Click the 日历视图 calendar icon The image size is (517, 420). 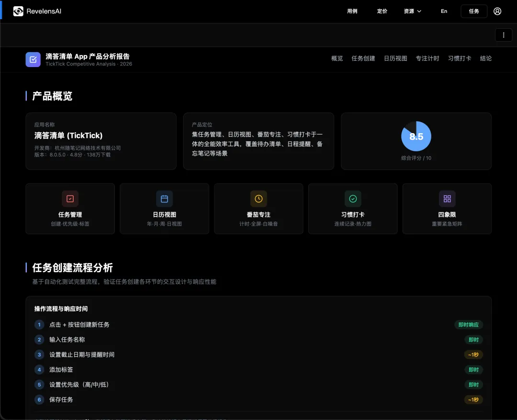coord(164,199)
